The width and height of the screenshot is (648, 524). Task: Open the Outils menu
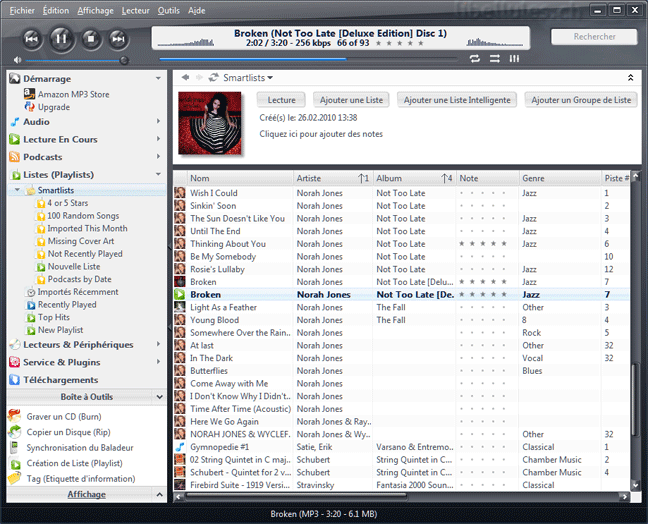point(168,10)
